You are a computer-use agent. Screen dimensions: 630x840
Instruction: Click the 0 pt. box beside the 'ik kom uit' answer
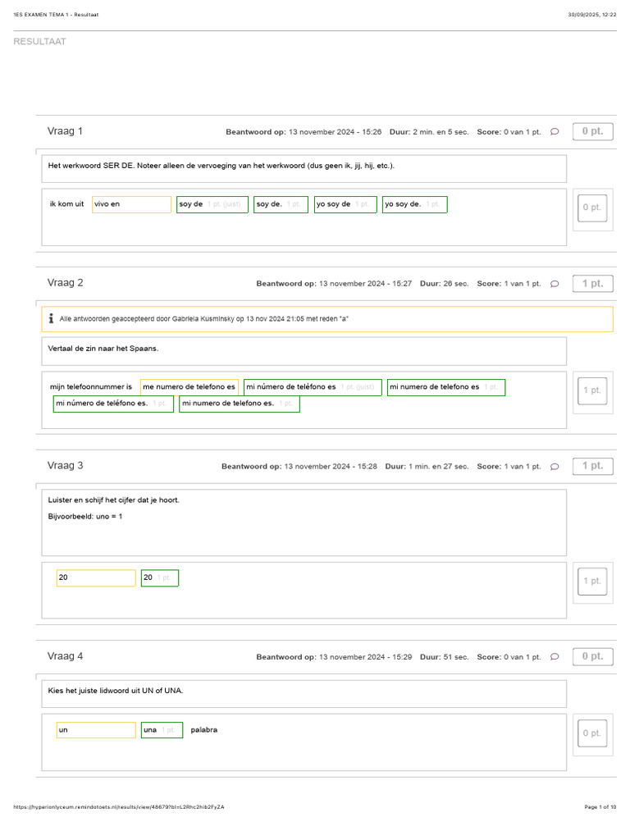point(592,208)
